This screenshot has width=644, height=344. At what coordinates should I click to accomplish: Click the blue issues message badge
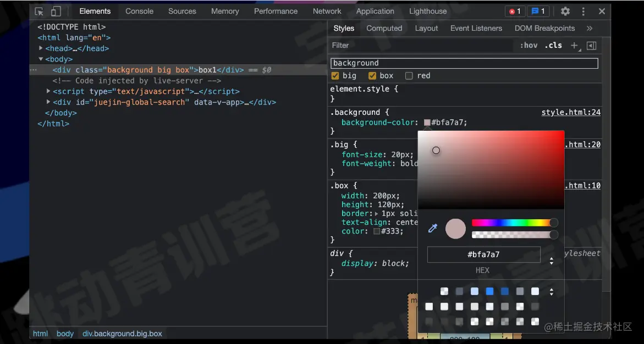point(538,12)
